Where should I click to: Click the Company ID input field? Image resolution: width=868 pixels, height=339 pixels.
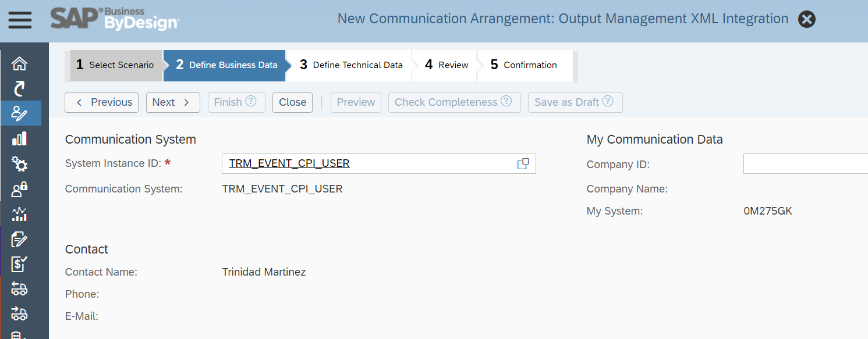[x=805, y=164]
